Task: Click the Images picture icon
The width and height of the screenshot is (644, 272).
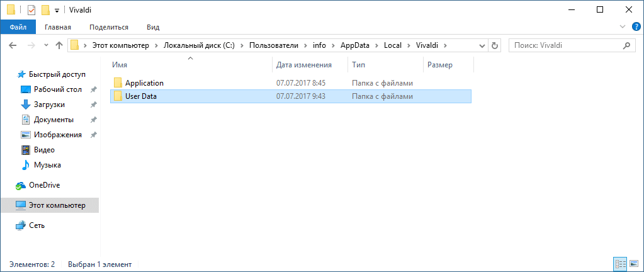Action: coord(25,135)
